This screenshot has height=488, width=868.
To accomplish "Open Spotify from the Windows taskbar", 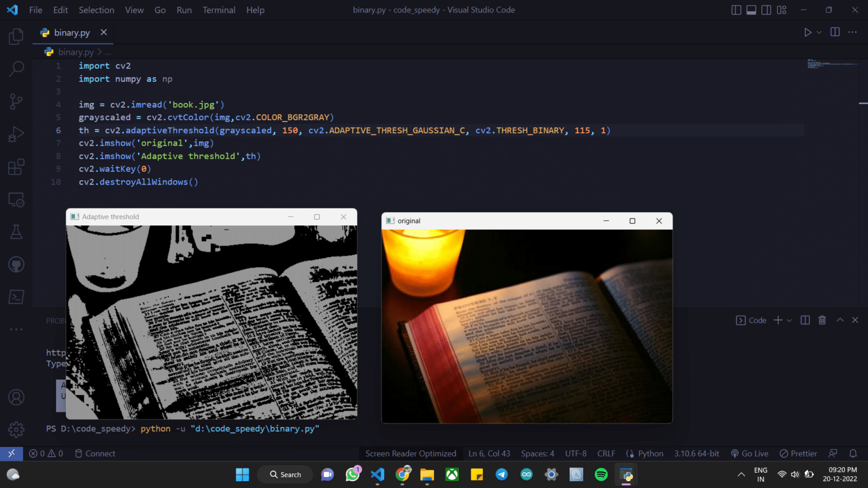I will [601, 474].
